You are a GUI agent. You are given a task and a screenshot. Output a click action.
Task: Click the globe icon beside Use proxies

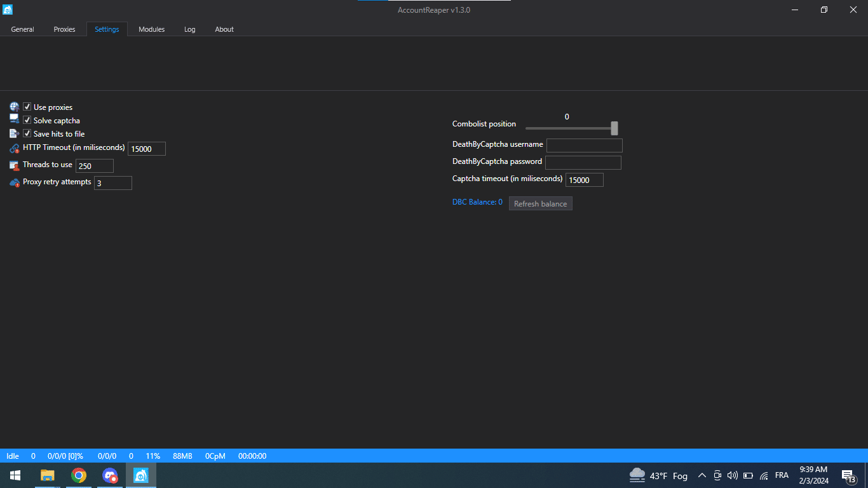pyautogui.click(x=15, y=107)
